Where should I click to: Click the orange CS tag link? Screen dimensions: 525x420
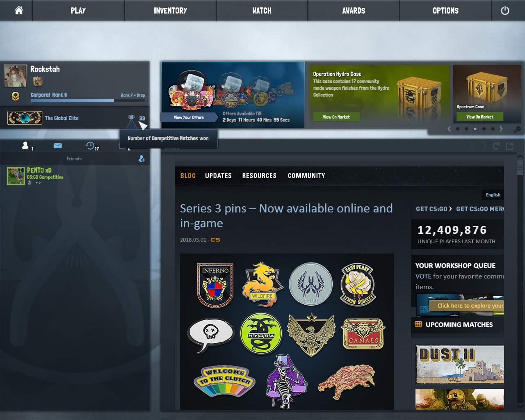tap(215, 240)
